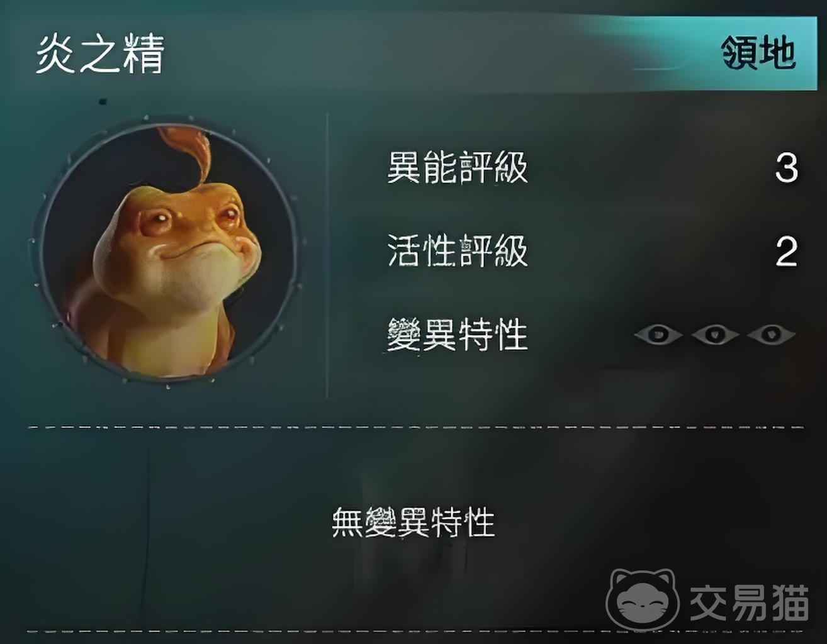Image resolution: width=827 pixels, height=644 pixels.
Task: Click the vertical divider beside the portrait
Action: [x=327, y=256]
